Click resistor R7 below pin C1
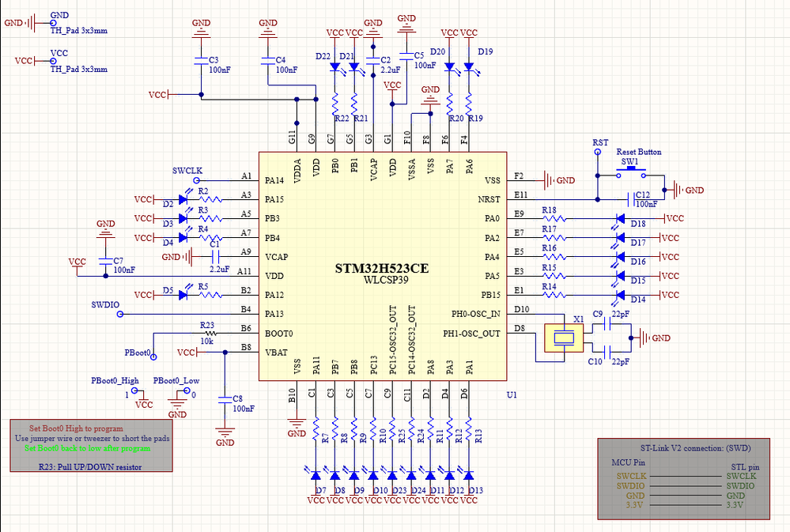The image size is (790, 532). [316, 429]
